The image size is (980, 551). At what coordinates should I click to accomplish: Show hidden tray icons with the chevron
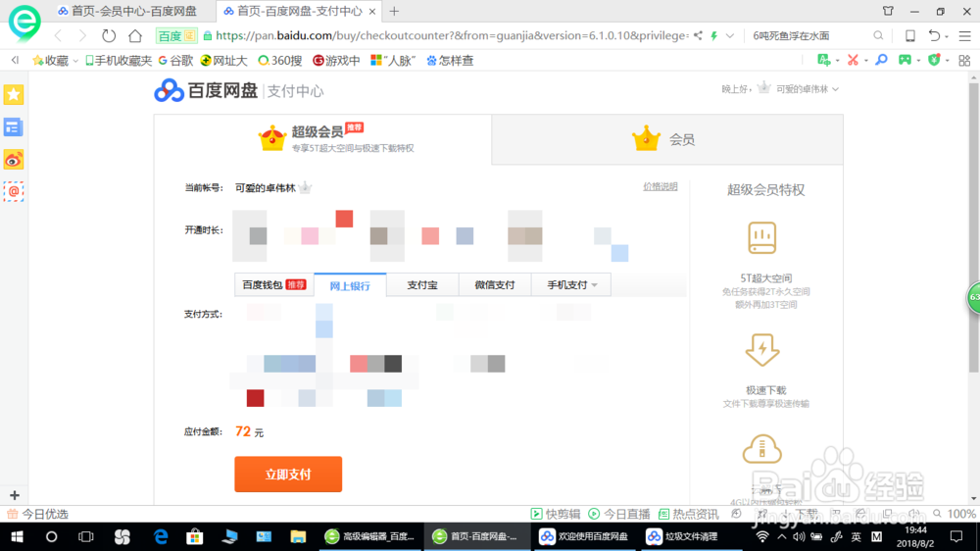pos(781,536)
